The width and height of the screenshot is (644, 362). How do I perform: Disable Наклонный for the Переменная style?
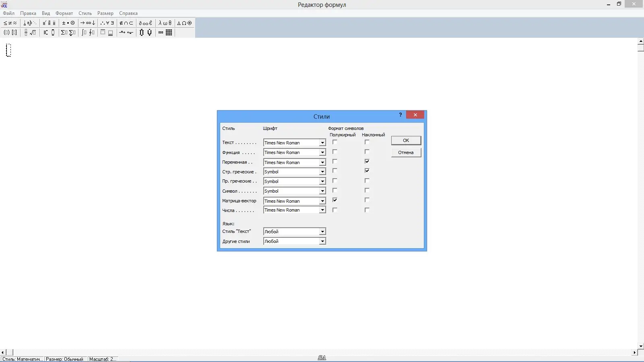367,161
